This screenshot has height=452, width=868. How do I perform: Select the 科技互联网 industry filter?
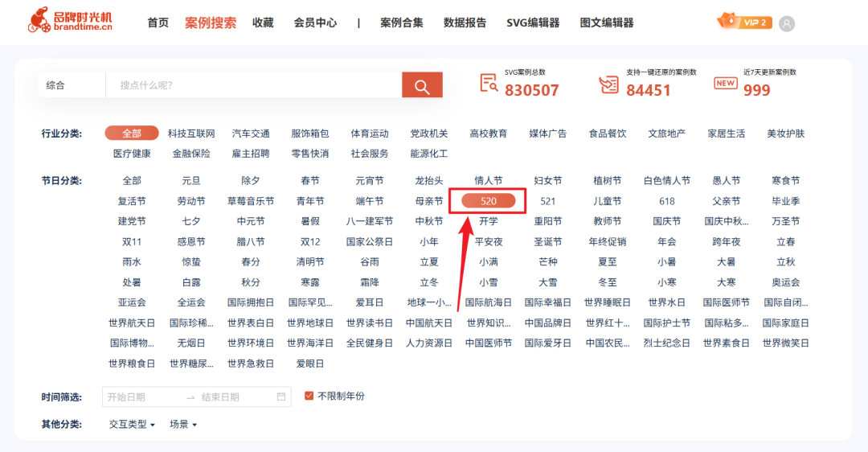(191, 134)
